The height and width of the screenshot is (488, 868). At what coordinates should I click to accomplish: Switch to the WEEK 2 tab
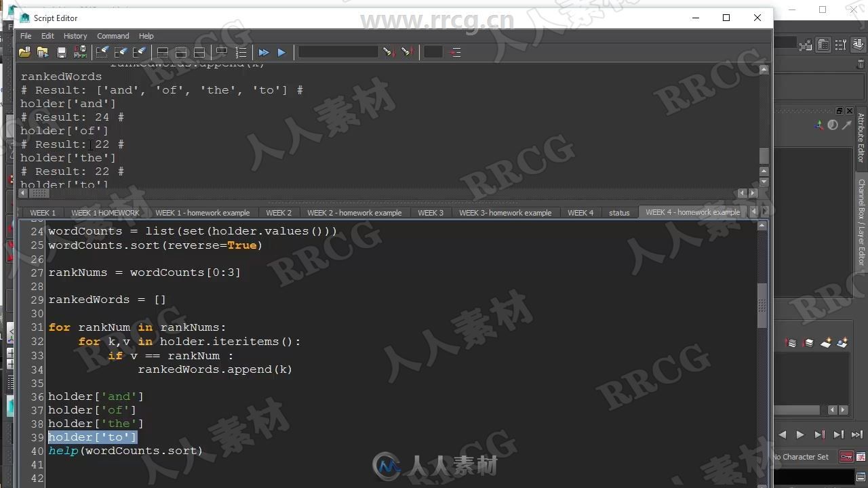point(279,213)
